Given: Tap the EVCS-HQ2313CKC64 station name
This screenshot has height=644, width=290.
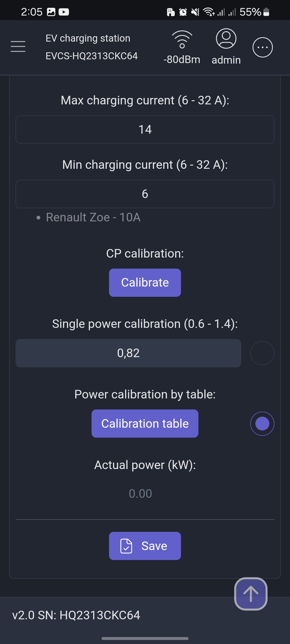Looking at the screenshot, I should click(92, 56).
